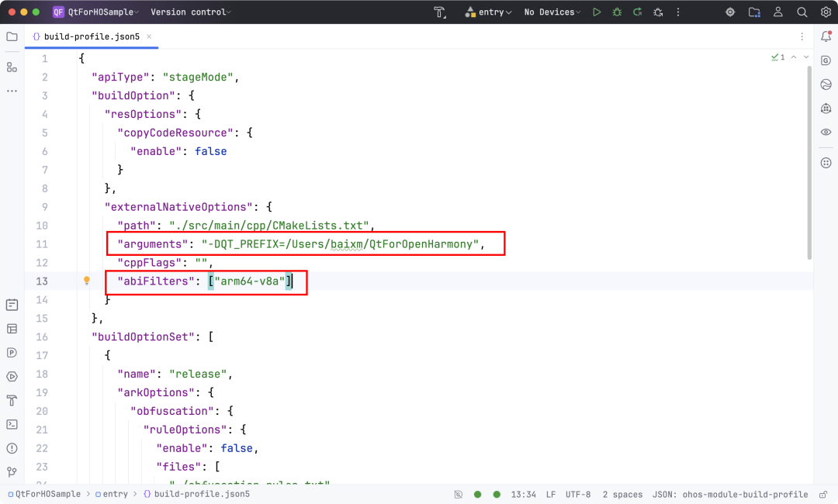This screenshot has width=838, height=504.
Task: Click the JSON: ohos-module-build-profile schema indicator
Action: click(730, 495)
